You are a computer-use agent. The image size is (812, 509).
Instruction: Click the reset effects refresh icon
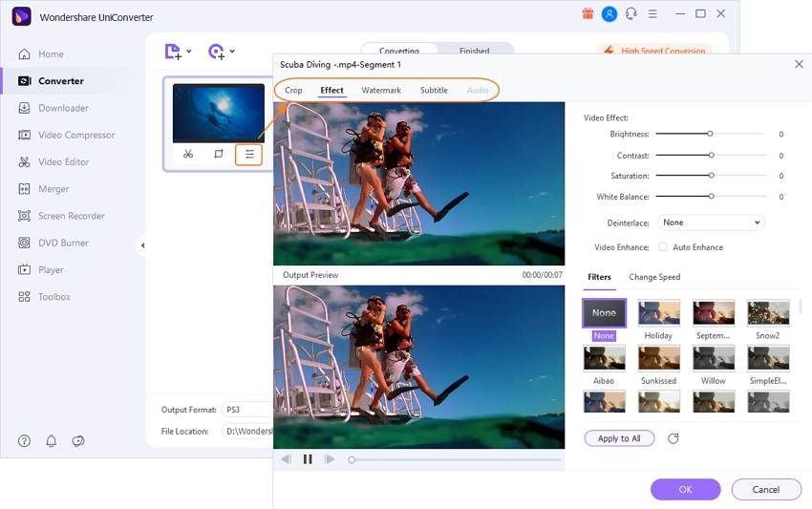673,438
